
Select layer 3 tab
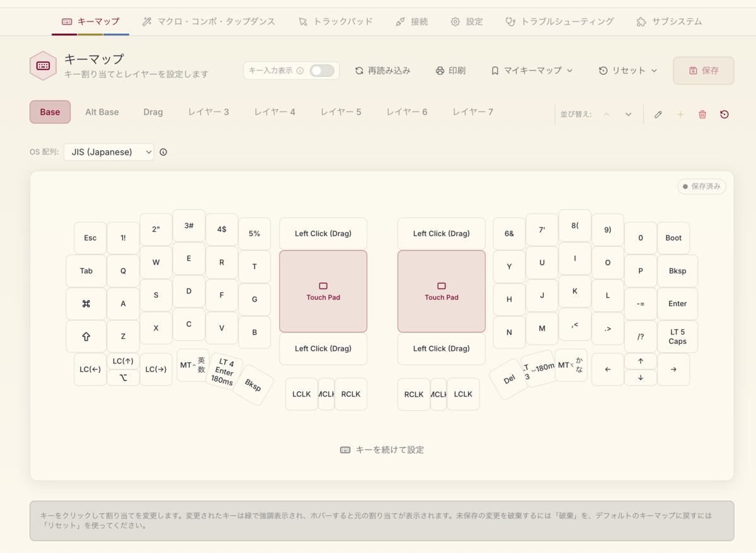[x=209, y=112]
